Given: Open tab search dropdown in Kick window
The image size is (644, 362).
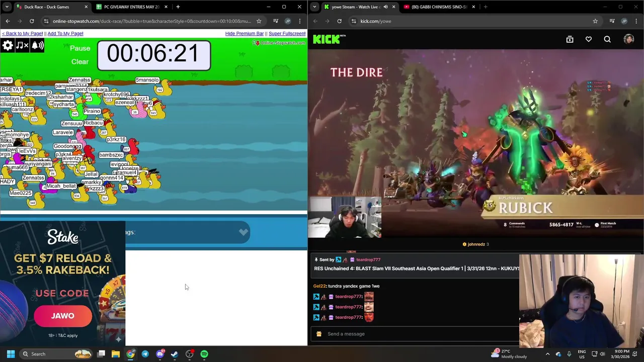Looking at the screenshot, I should point(314,7).
